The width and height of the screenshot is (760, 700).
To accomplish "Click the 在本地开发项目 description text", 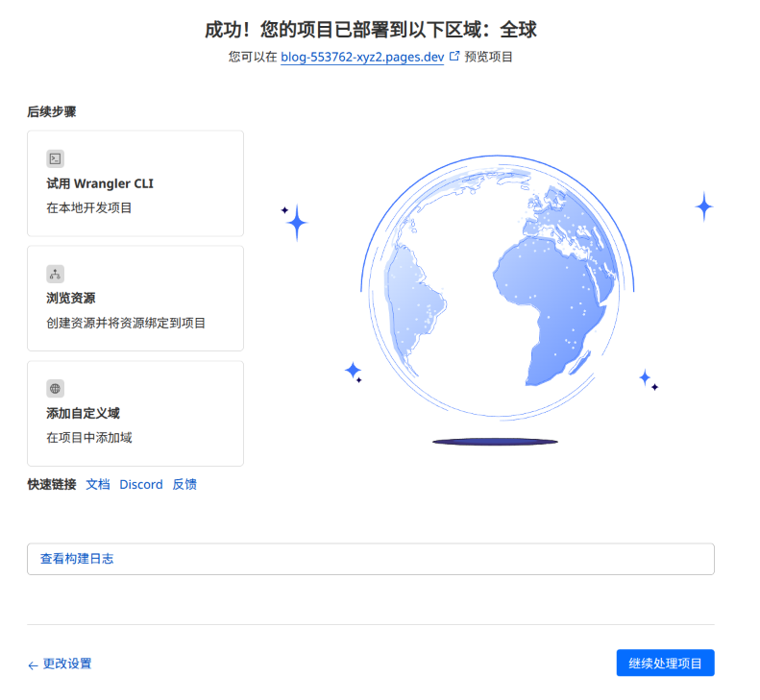I will (89, 207).
